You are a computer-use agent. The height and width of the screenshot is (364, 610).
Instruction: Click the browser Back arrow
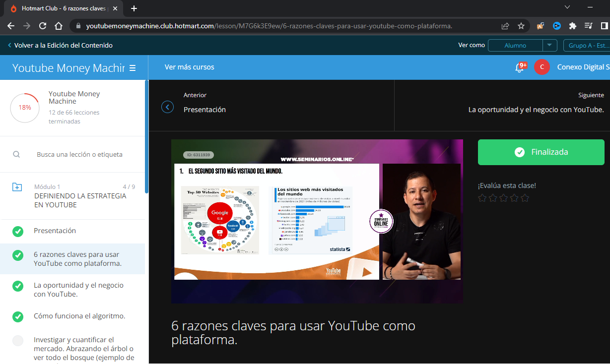tap(11, 26)
